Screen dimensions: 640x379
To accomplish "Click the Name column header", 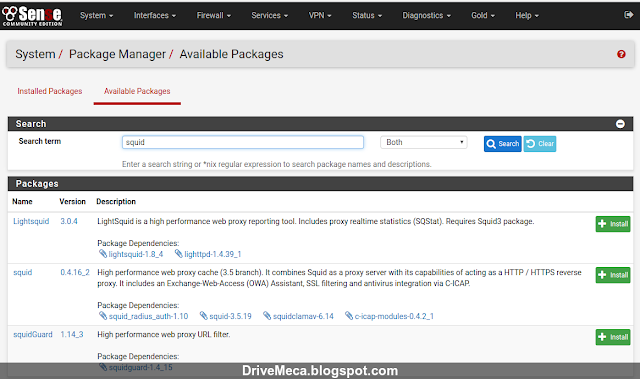I will 22,202.
